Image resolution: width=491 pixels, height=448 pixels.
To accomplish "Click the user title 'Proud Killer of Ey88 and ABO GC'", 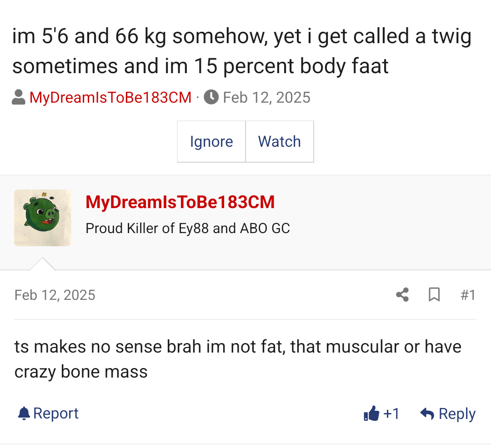I will 188,228.
